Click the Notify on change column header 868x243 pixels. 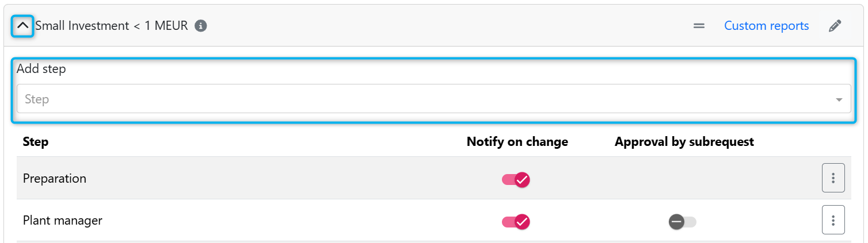click(517, 142)
